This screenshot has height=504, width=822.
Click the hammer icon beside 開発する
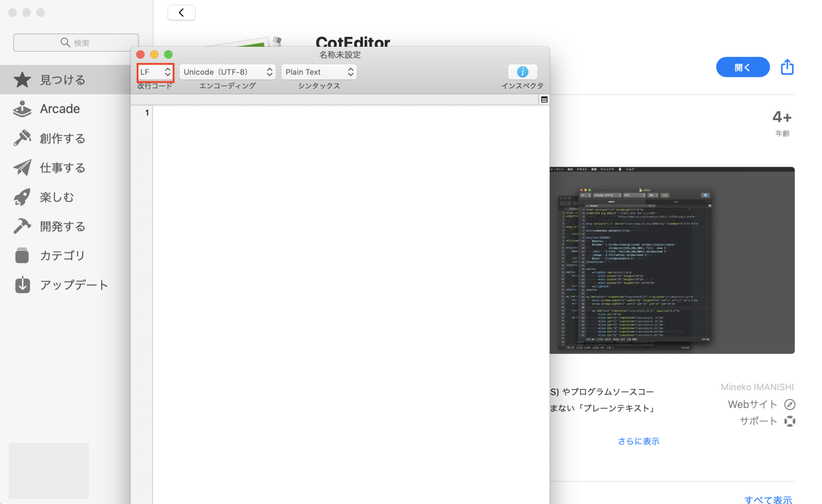(x=22, y=226)
